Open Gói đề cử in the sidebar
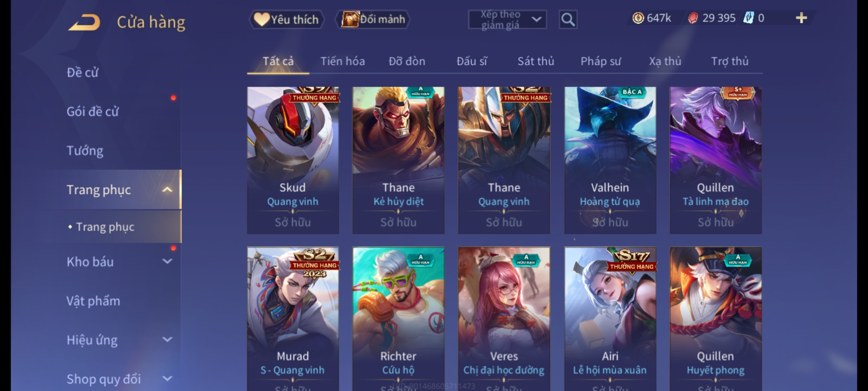Screen dimensions: 868x391 point(93,112)
